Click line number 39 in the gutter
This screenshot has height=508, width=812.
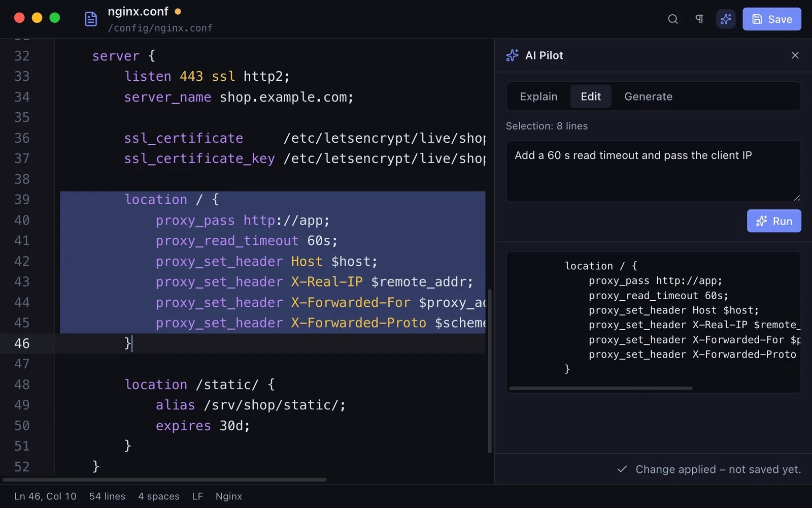click(x=22, y=200)
